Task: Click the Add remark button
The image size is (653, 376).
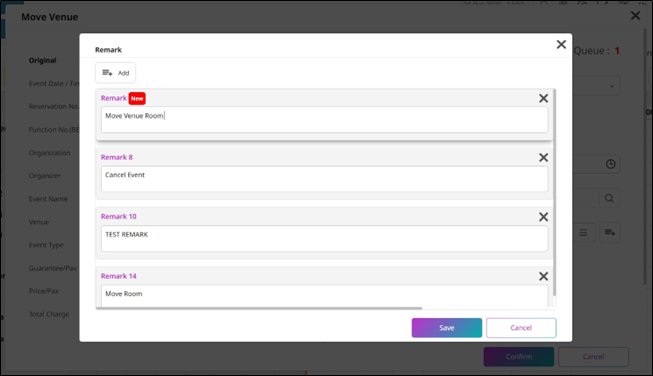Action: pyautogui.click(x=115, y=73)
